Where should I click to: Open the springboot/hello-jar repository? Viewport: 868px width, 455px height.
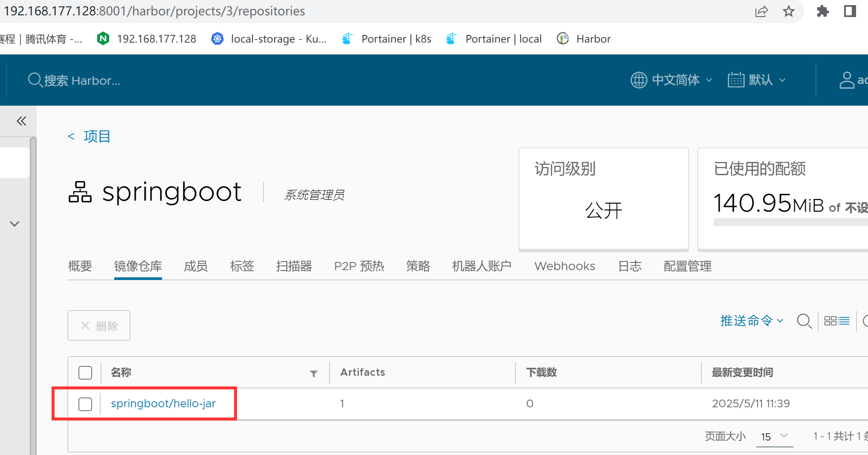[163, 403]
